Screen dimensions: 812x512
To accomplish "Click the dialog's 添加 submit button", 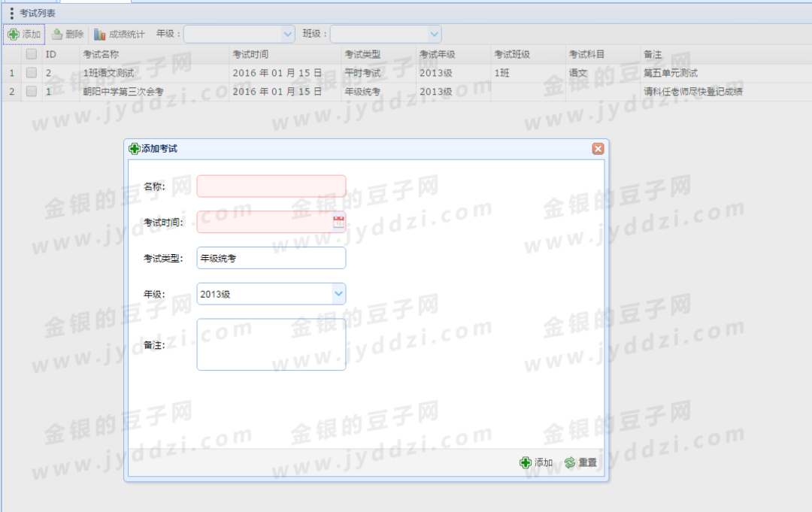I will tap(537, 462).
